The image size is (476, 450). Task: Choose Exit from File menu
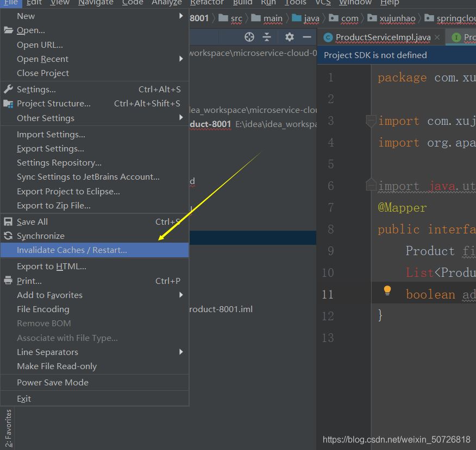coord(95,399)
